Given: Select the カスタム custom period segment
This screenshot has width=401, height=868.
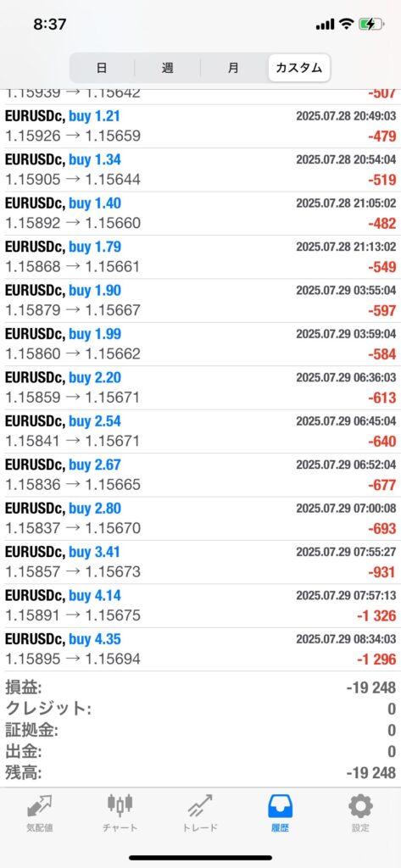Looking at the screenshot, I should pyautogui.click(x=299, y=68).
